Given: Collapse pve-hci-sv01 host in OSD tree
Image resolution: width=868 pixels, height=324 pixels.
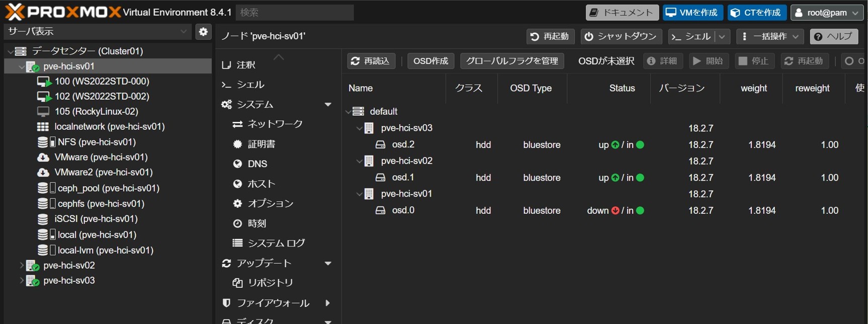Looking at the screenshot, I should [x=359, y=194].
